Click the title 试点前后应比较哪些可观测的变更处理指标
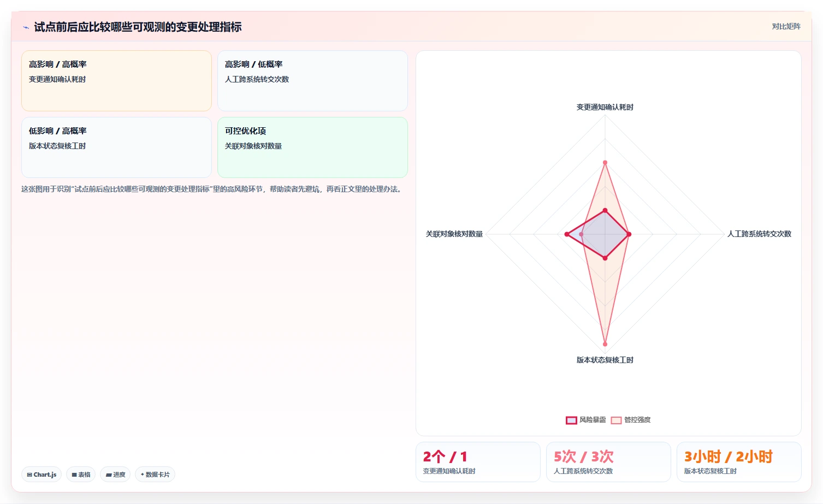Viewport: 823px width, 504px height. point(138,27)
